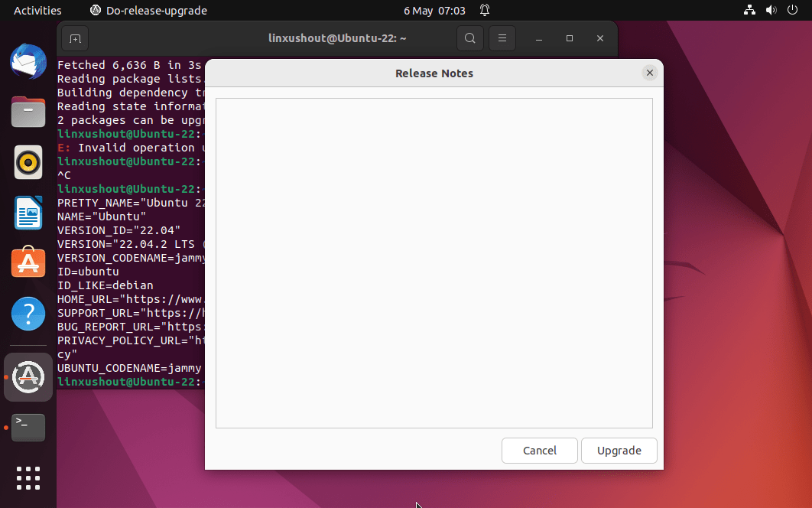Click the Upgrade button in Release Notes
Viewport: 812px width, 508px height.
[619, 451]
